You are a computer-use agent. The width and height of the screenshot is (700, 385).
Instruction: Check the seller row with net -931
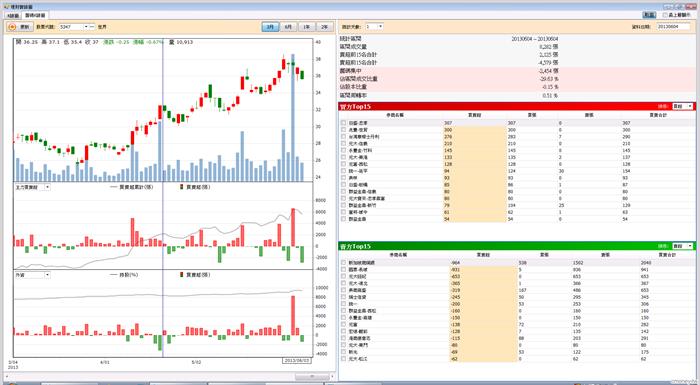pos(343,270)
